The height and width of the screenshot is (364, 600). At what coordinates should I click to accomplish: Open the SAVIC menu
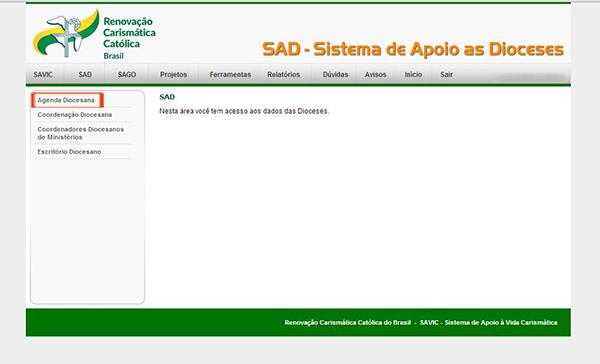[x=43, y=75]
